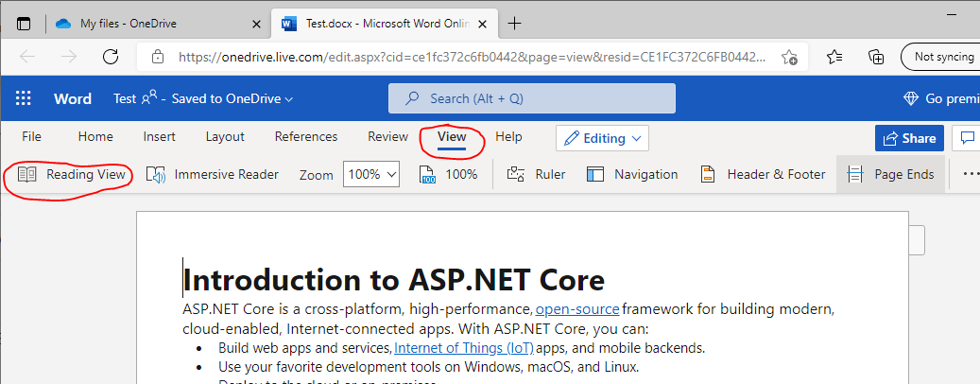
Task: Switch to the Home ribbon tab
Action: click(x=95, y=136)
